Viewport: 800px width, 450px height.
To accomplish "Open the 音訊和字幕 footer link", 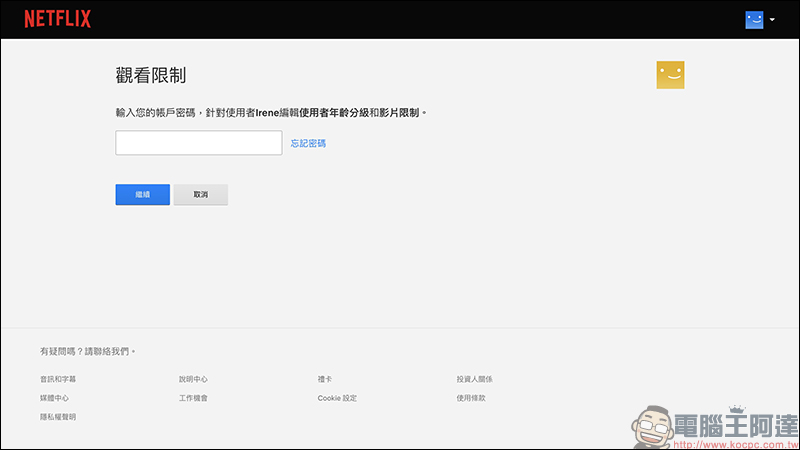I will click(x=58, y=379).
